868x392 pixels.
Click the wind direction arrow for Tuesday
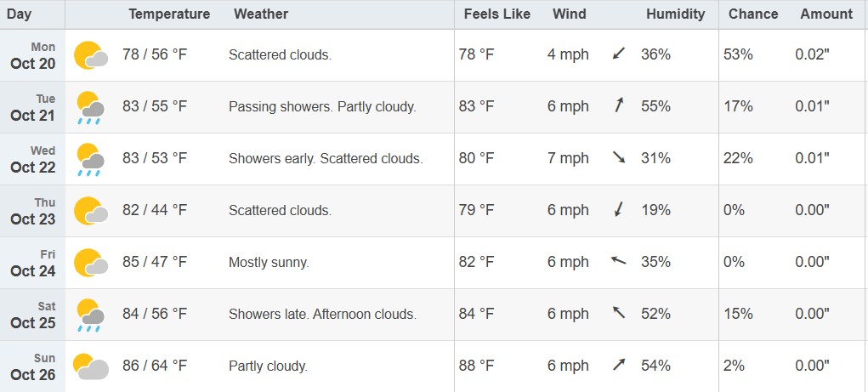tap(619, 106)
